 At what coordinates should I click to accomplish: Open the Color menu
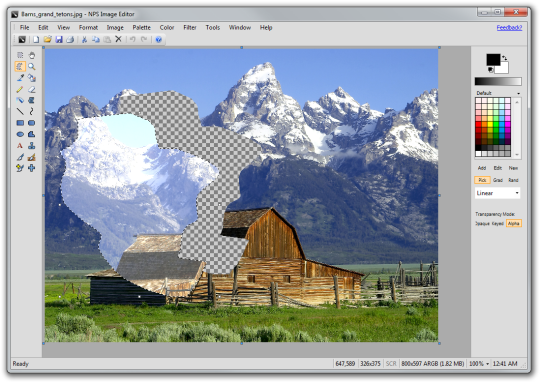(x=167, y=28)
